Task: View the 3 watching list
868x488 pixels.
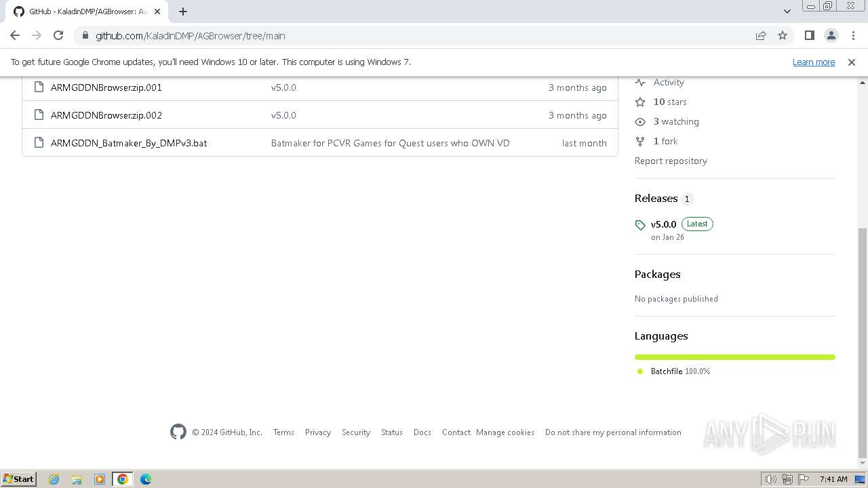Action: pos(676,121)
